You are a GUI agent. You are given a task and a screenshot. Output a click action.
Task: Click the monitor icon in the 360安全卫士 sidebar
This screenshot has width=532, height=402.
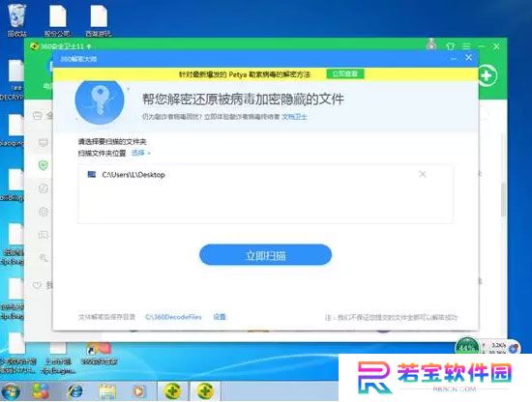click(44, 143)
